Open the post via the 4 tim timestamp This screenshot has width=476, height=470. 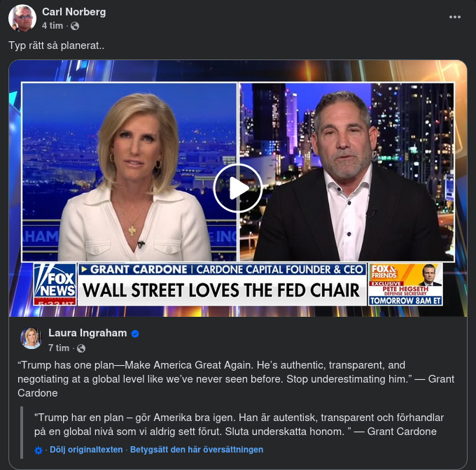tap(52, 26)
